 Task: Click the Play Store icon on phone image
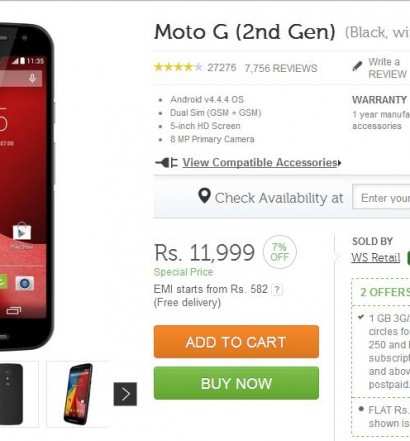point(22,232)
